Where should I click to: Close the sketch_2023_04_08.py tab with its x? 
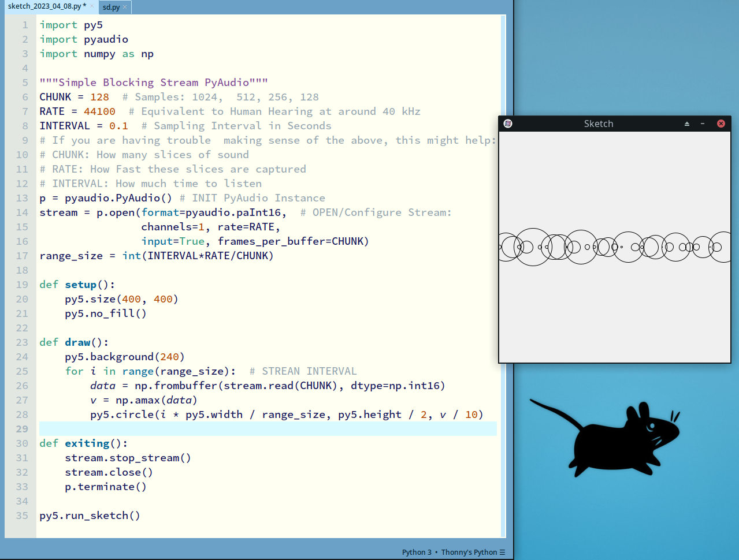pos(92,6)
